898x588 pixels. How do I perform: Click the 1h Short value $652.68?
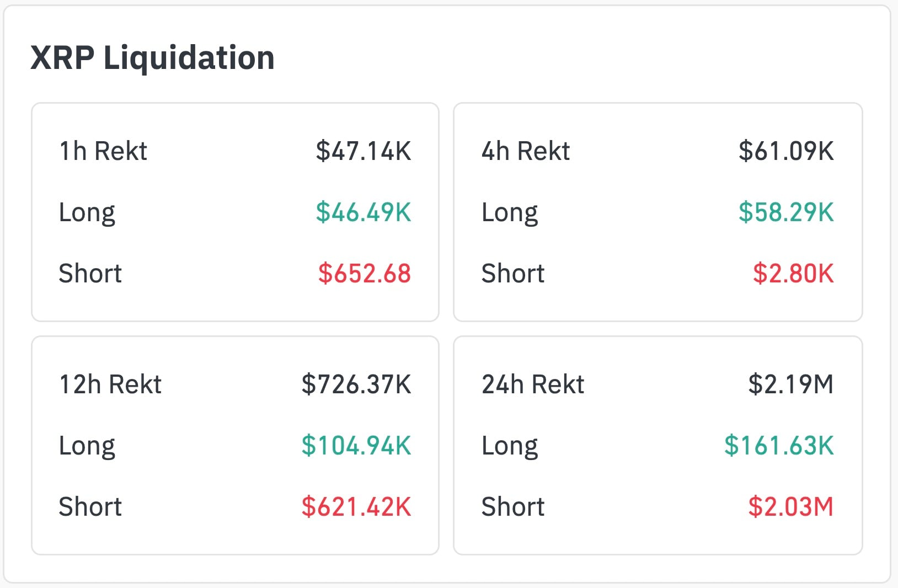(365, 274)
